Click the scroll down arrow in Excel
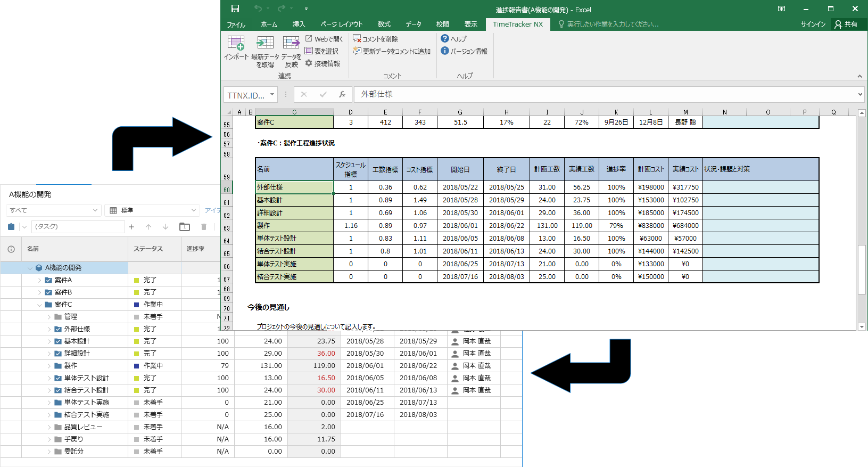868x467 pixels. tap(862, 326)
